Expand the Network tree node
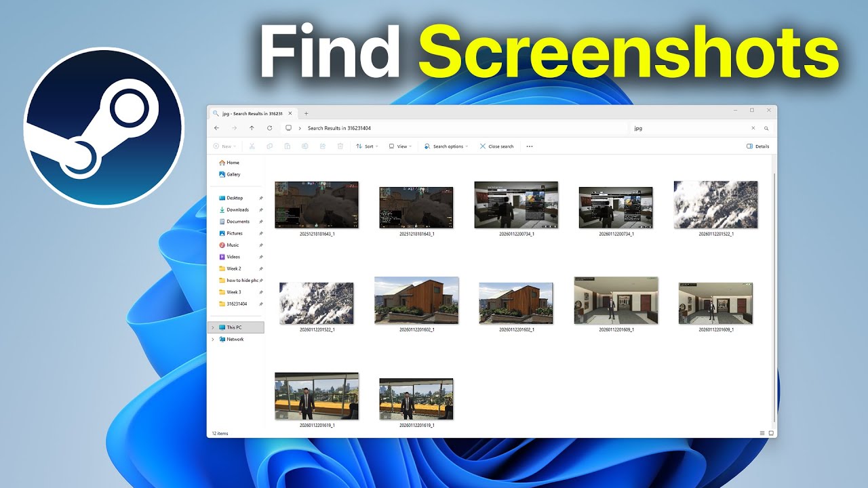 coord(212,340)
